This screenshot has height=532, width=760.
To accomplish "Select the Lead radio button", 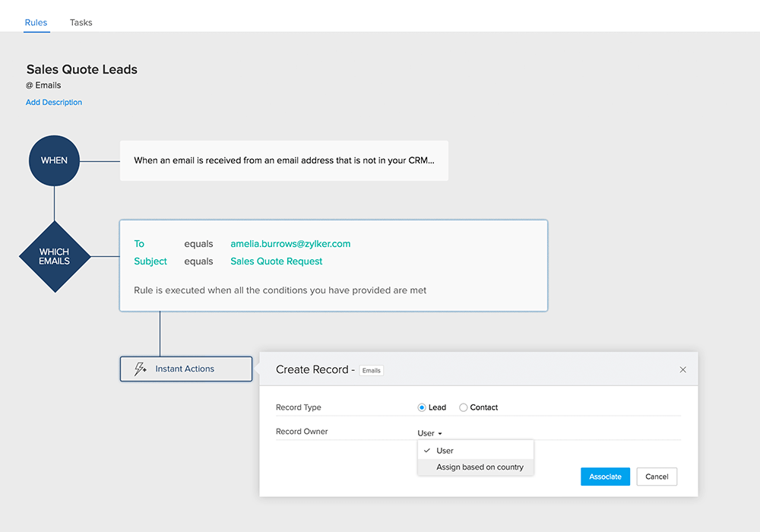I will (x=423, y=407).
